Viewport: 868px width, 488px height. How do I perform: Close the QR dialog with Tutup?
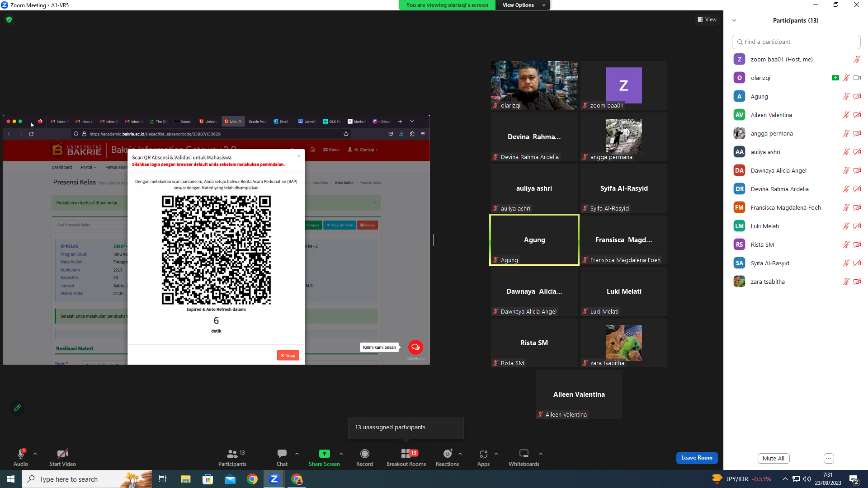[288, 356]
